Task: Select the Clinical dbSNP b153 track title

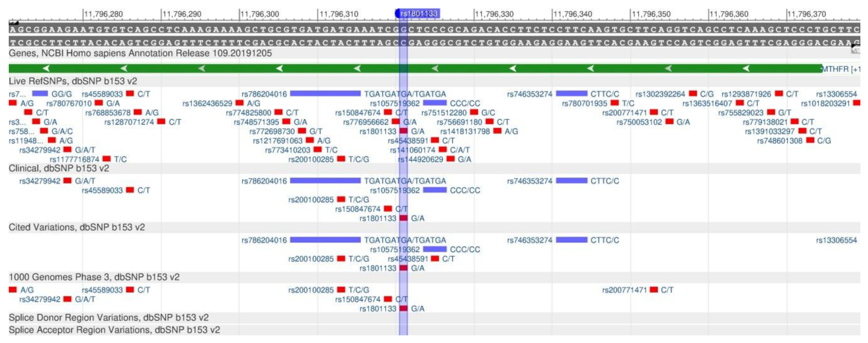Action: click(59, 168)
